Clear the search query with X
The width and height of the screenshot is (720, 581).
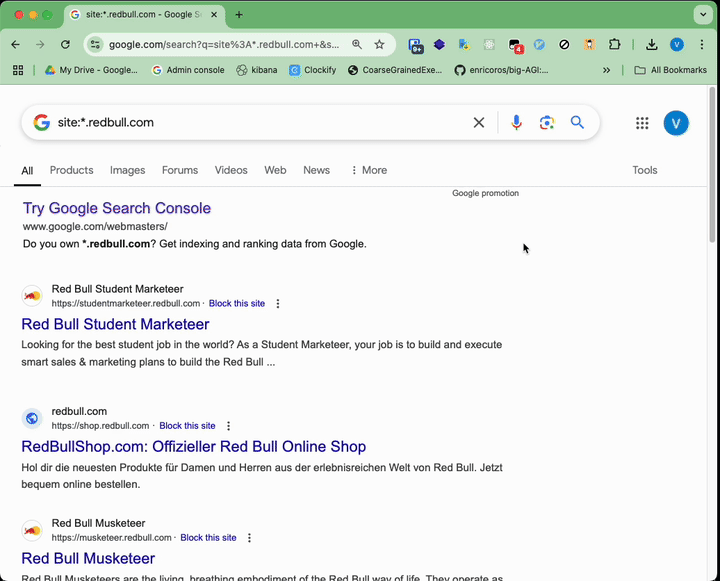pos(479,123)
